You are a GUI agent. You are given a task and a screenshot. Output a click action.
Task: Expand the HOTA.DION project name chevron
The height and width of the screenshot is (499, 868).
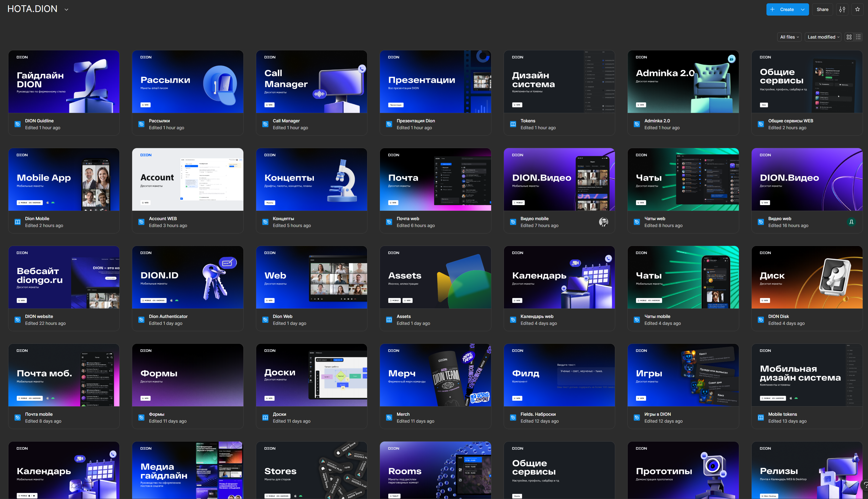pyautogui.click(x=66, y=10)
